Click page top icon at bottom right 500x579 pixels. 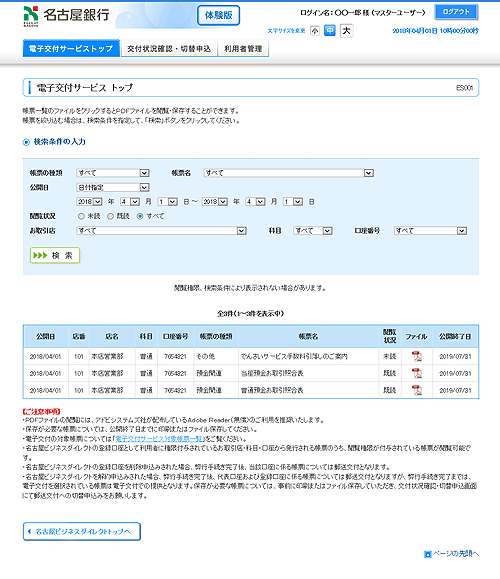pos(428,554)
